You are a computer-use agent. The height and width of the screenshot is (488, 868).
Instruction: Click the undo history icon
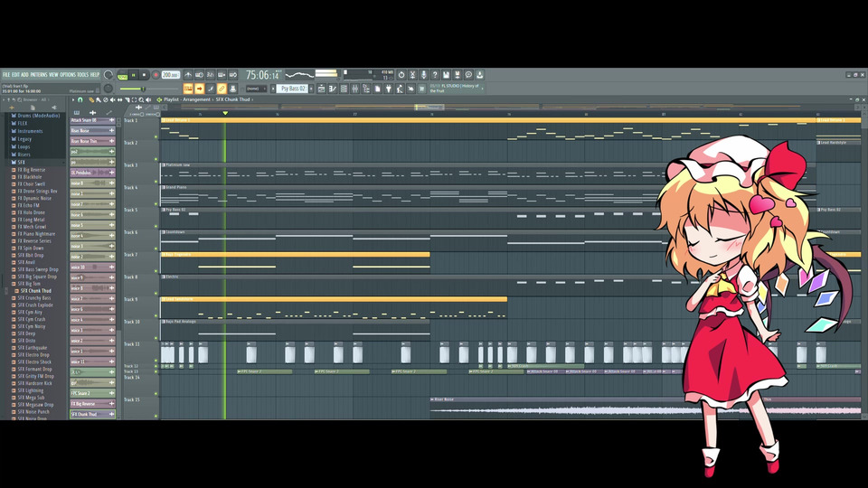click(x=401, y=75)
